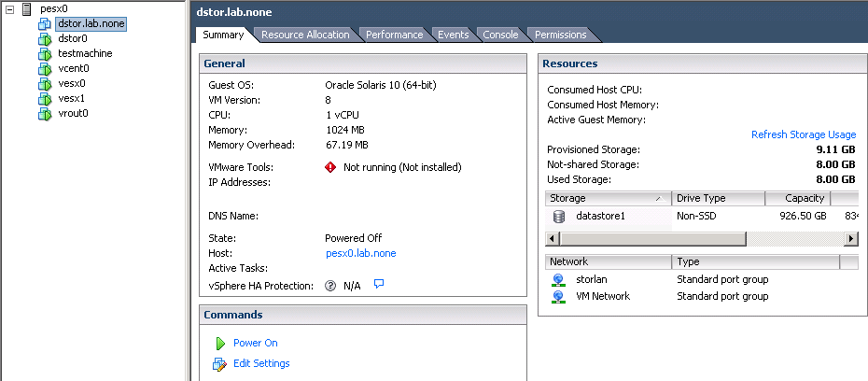Image resolution: width=868 pixels, height=381 pixels.
Task: Sort by the Network column header
Action: click(609, 261)
